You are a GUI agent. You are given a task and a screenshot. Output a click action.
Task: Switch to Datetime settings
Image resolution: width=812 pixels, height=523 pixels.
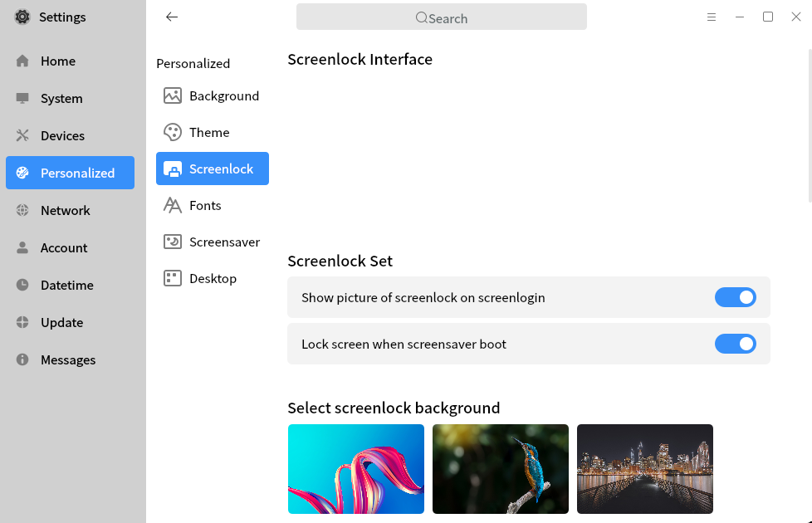click(66, 285)
